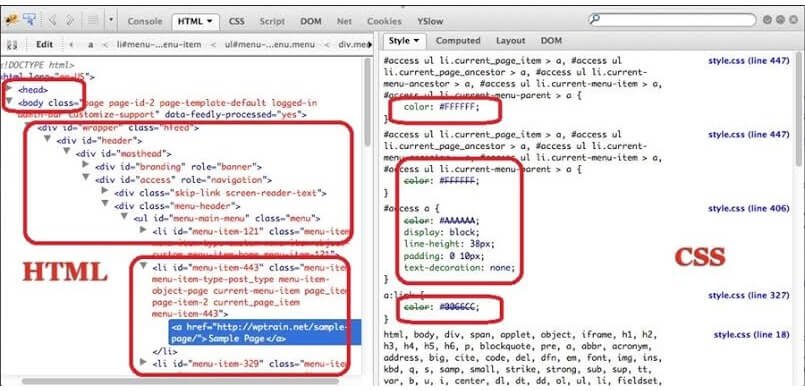The height and width of the screenshot is (391, 805).
Task: Go forward with the right arrow icon
Action: (70, 21)
